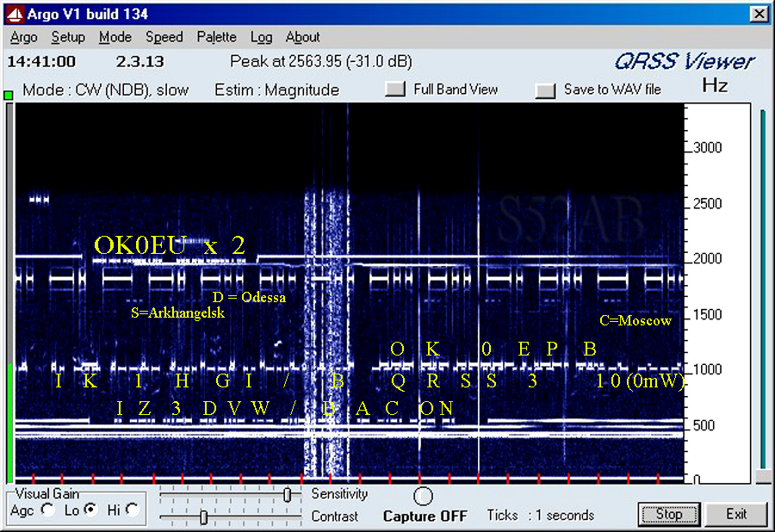Expand the Mode menu
Image resolution: width=775 pixels, height=532 pixels.
(115, 37)
